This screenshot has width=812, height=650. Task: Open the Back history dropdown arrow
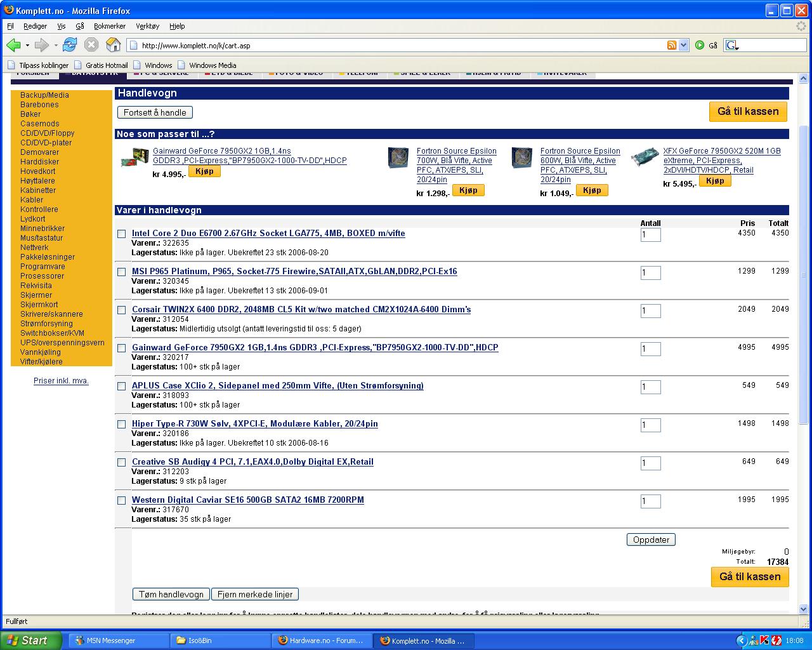point(27,46)
